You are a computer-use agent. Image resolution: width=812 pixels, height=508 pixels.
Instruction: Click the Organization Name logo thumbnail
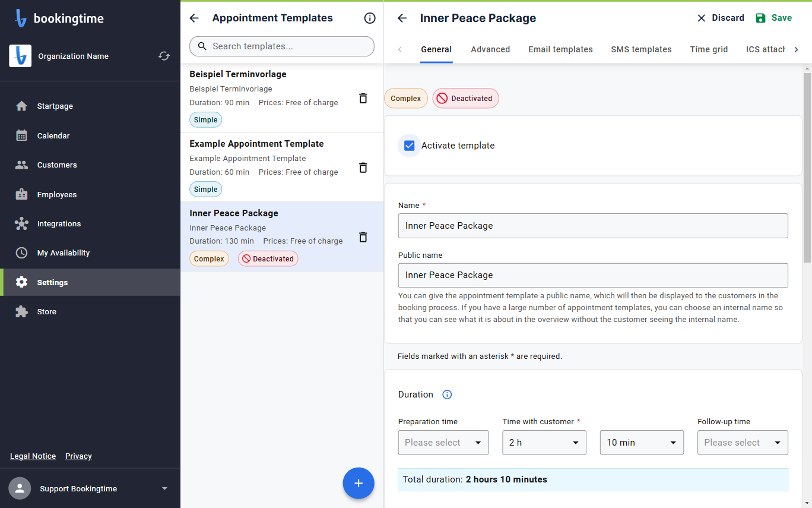click(x=20, y=56)
